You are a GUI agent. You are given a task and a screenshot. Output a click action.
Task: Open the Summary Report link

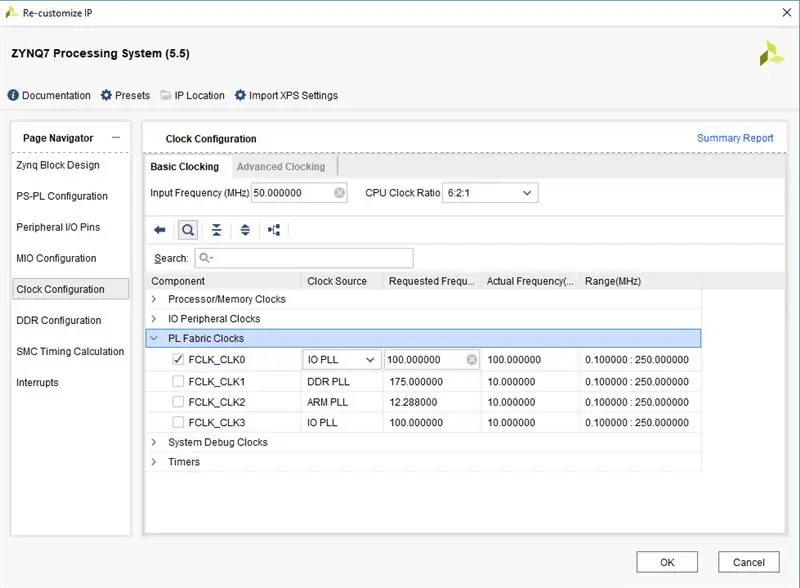pos(735,138)
